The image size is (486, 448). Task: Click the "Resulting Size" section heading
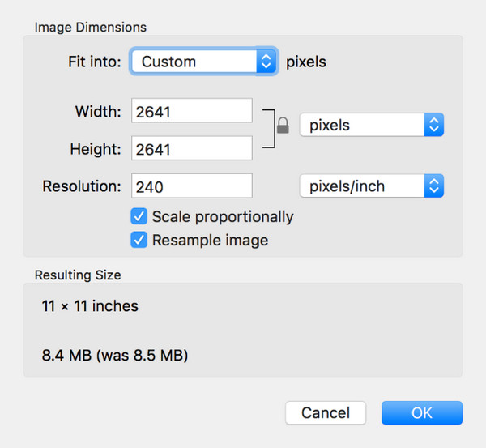[78, 275]
